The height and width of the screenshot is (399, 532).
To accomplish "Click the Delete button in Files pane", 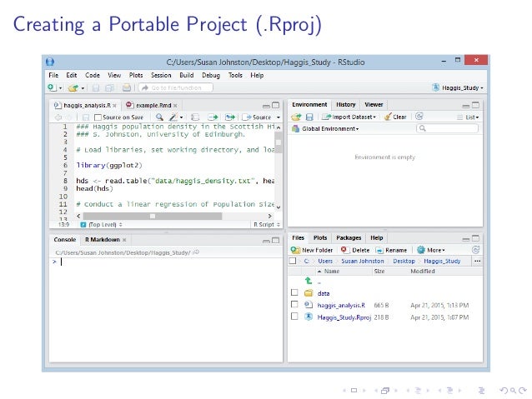I will 355,250.
